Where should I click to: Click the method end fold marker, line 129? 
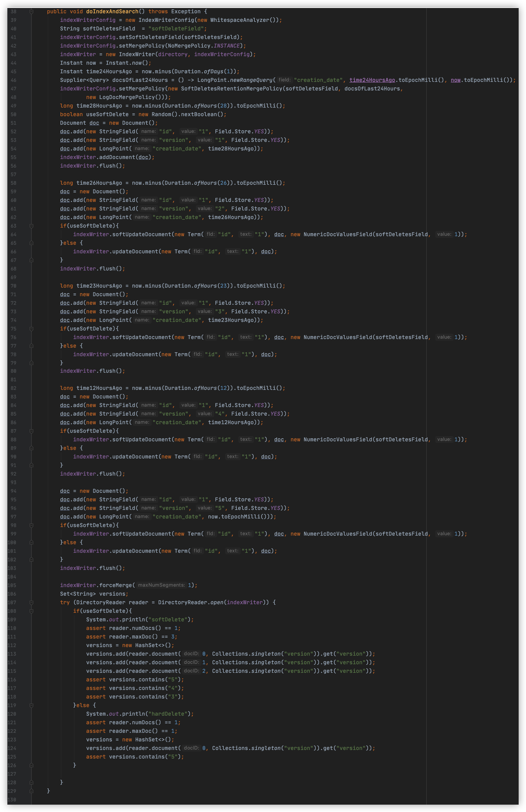[31, 791]
